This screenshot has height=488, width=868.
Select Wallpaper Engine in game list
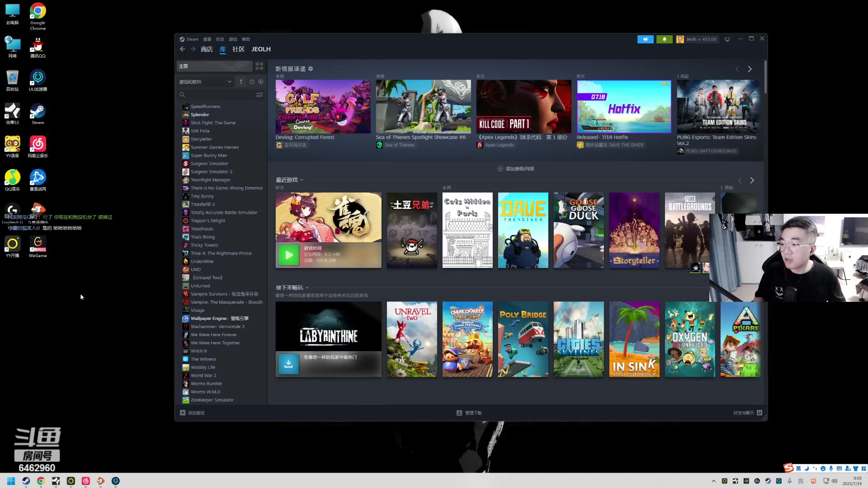pyautogui.click(x=219, y=319)
